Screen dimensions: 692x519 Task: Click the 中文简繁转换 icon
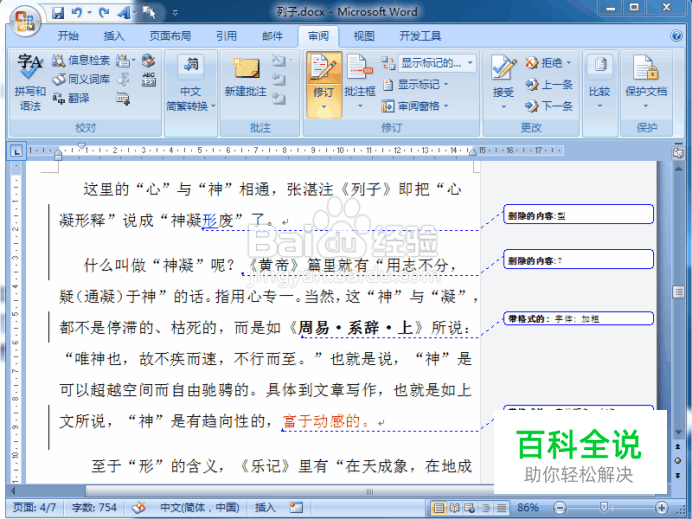pyautogui.click(x=191, y=66)
